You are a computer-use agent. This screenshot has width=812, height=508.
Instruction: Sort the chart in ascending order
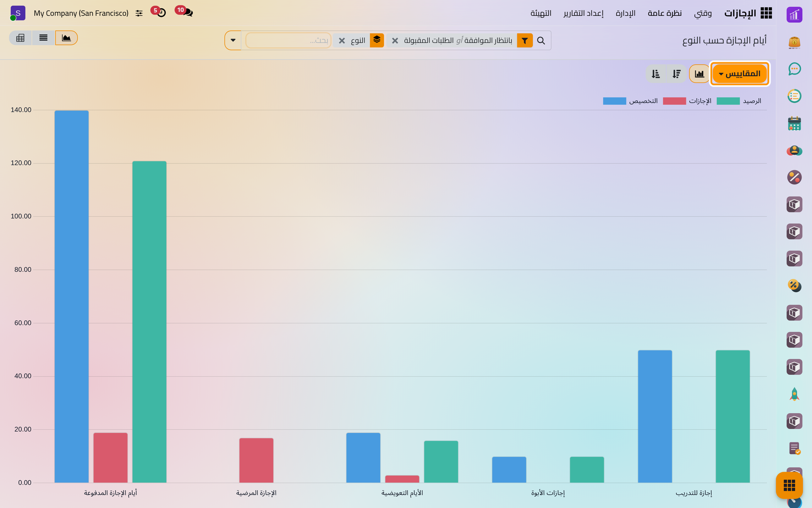point(656,74)
